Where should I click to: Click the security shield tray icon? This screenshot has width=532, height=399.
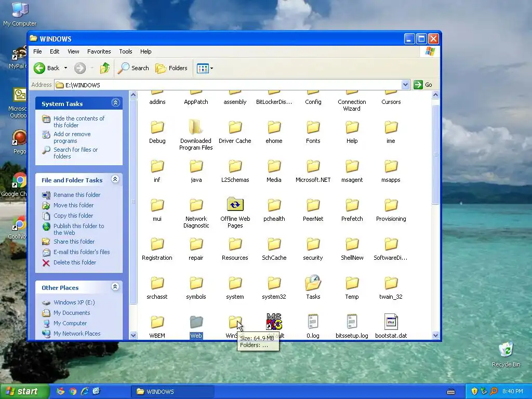point(474,392)
